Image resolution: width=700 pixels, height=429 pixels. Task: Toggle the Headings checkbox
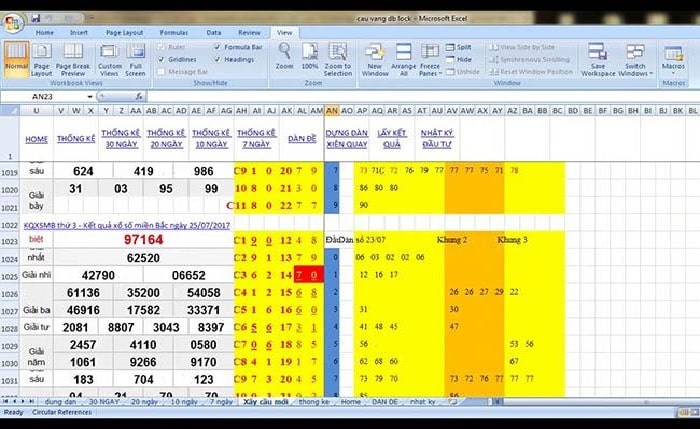tap(217, 59)
